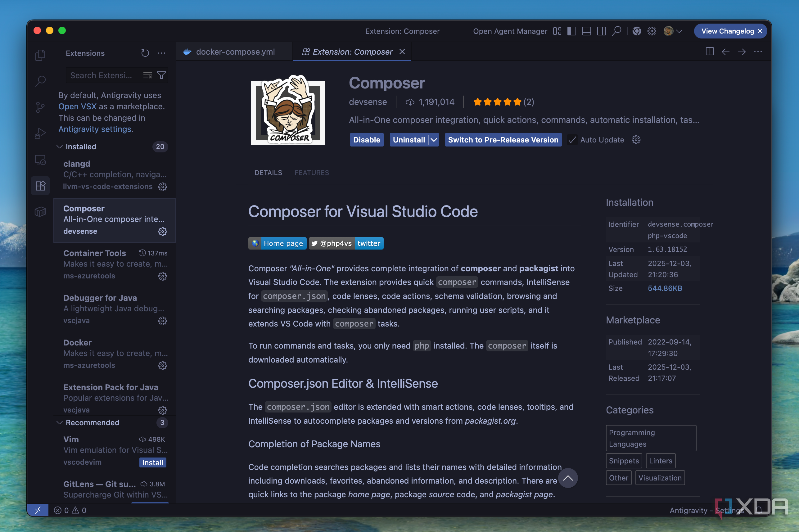Install the Vim extension
Viewport: 799px width, 532px height.
153,462
